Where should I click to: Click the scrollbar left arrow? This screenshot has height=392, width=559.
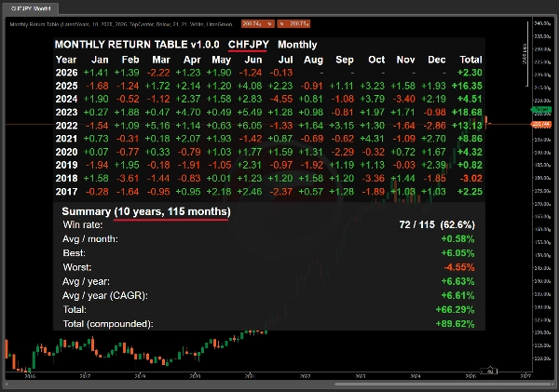pos(6,385)
